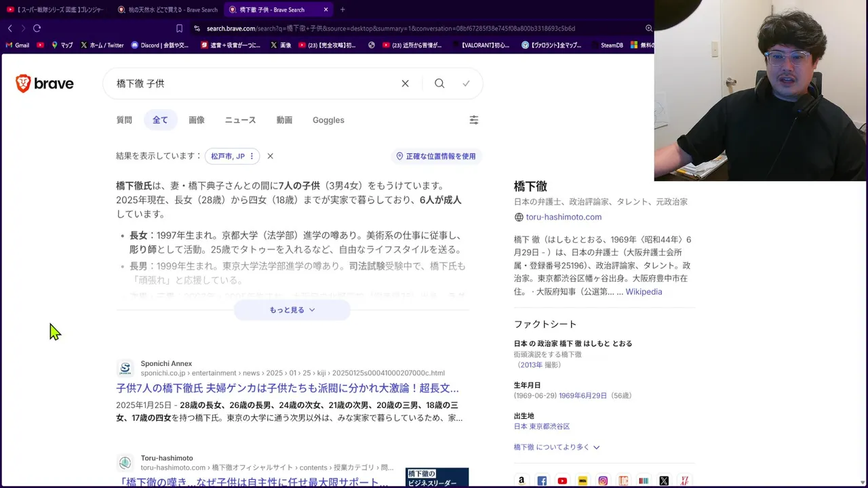The width and height of the screenshot is (868, 488).
Task: Clear the search box text
Action: coord(405,83)
